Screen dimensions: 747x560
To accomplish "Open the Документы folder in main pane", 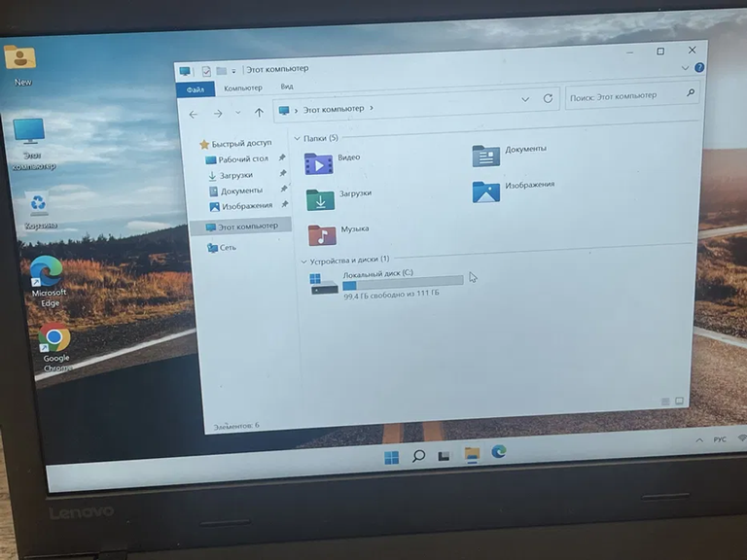I will (485, 155).
